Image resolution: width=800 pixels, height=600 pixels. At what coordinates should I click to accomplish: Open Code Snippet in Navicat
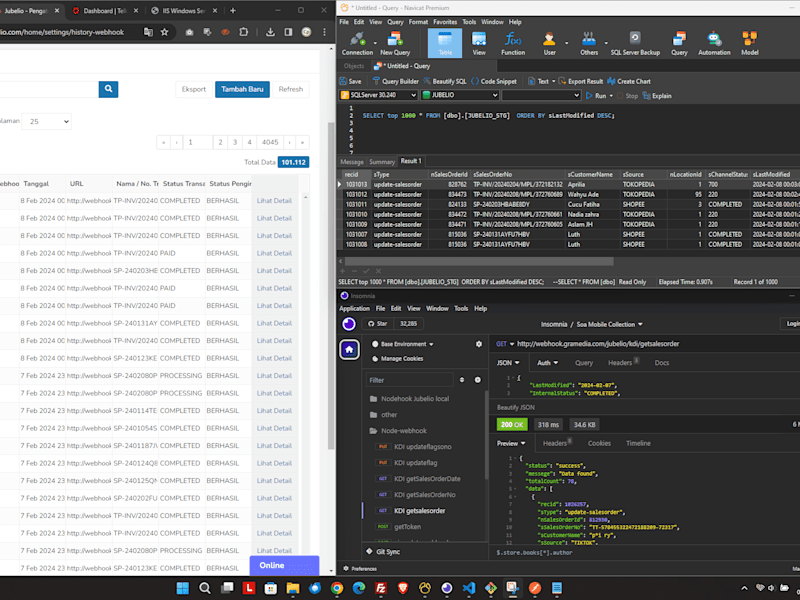(494, 81)
